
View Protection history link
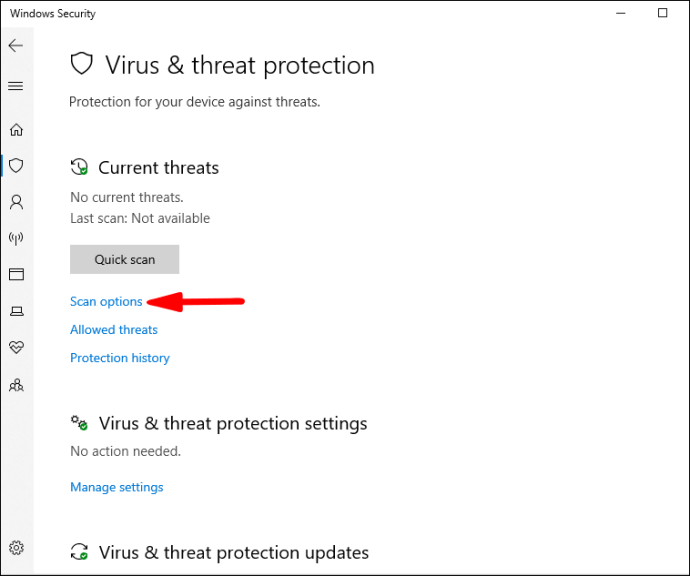point(120,358)
